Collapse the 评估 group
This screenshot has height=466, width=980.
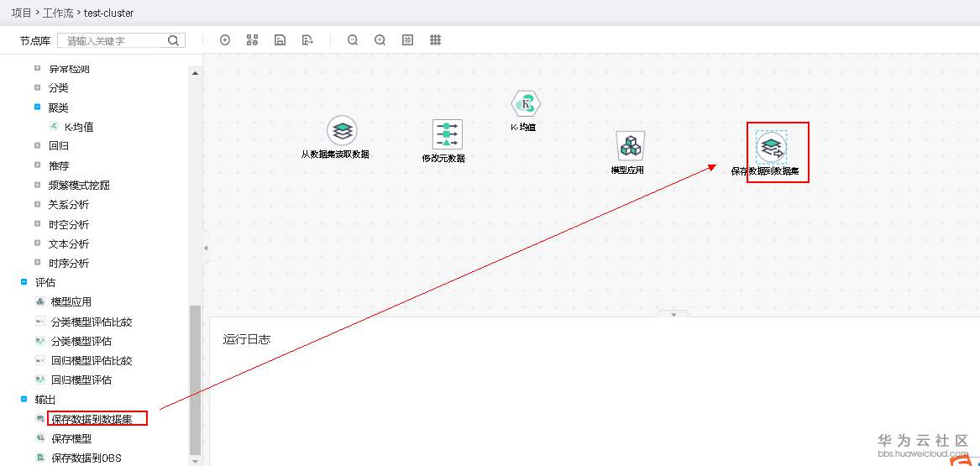pos(24,282)
